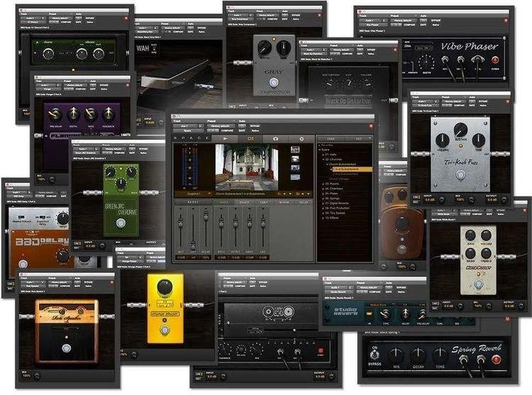
Task: Switch to the EARLY tab in Space
Action: click(264, 202)
